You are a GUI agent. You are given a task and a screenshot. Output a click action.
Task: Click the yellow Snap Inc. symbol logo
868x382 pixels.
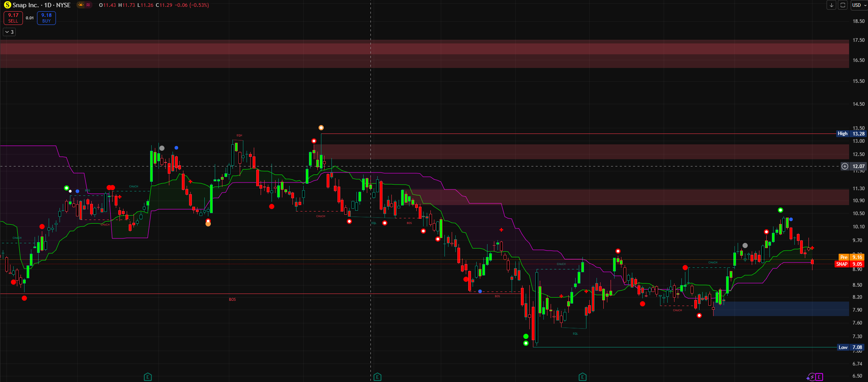7,5
